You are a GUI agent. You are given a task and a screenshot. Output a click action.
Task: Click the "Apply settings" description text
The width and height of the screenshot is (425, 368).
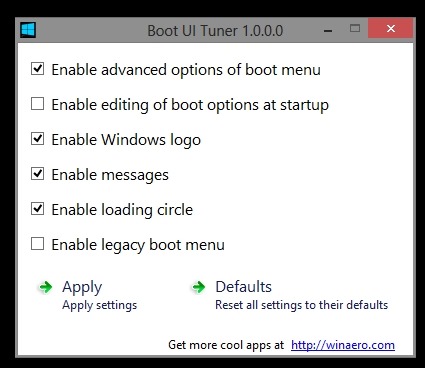click(99, 305)
